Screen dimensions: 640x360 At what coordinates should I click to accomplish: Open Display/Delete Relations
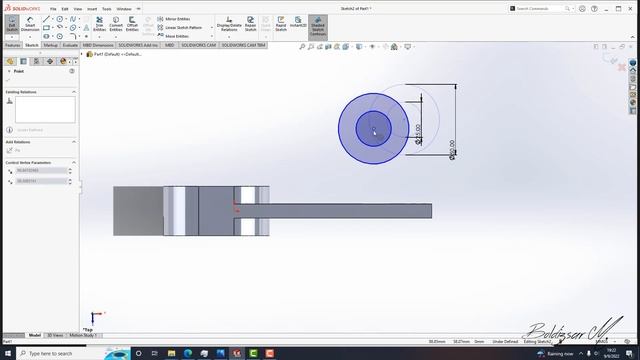229,24
